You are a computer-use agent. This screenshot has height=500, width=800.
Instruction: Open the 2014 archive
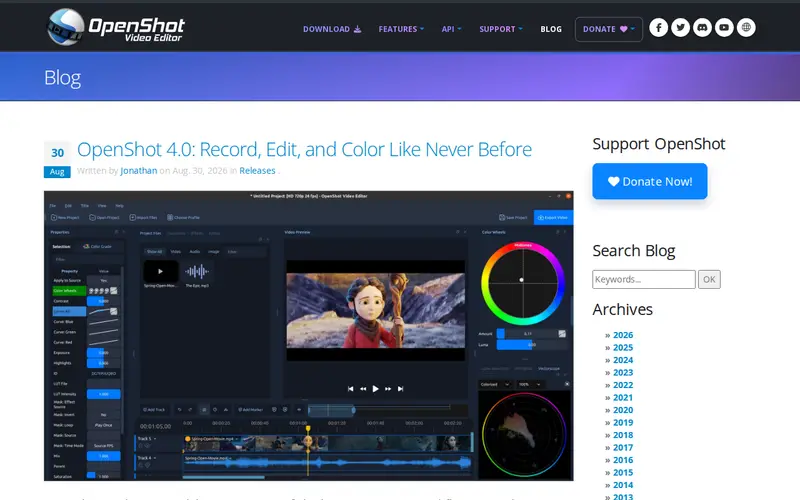[x=623, y=485]
